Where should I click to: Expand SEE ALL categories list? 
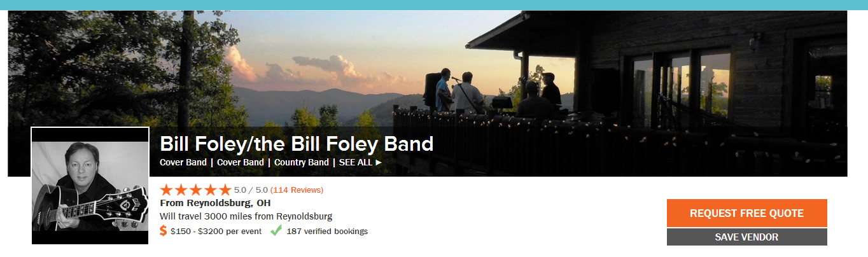coord(360,162)
